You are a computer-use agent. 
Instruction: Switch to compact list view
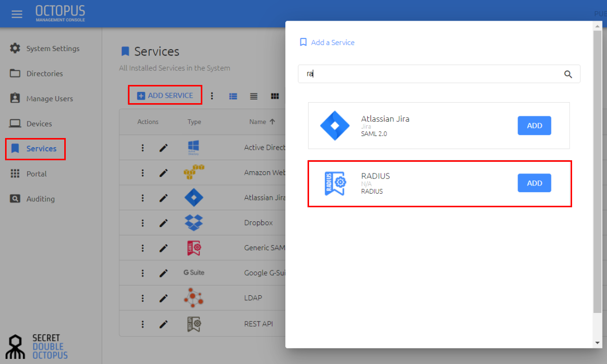254,96
